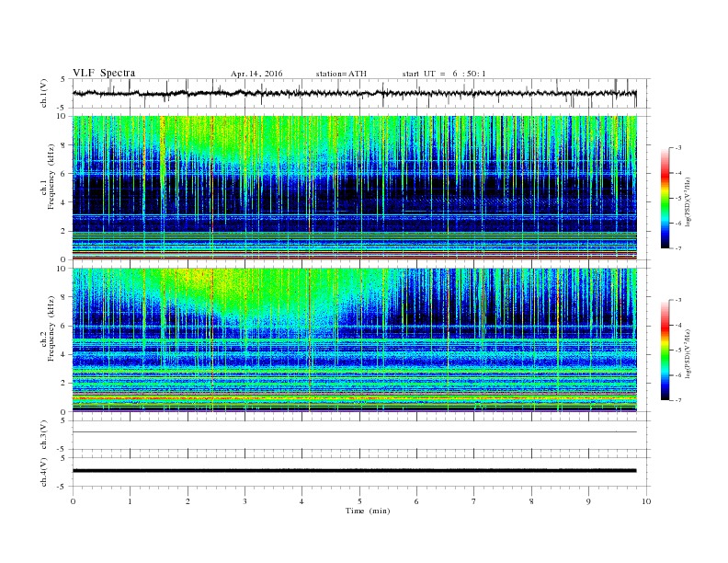Click the ch.2 "Frequency (kHz)" axis label

[x=51, y=327]
